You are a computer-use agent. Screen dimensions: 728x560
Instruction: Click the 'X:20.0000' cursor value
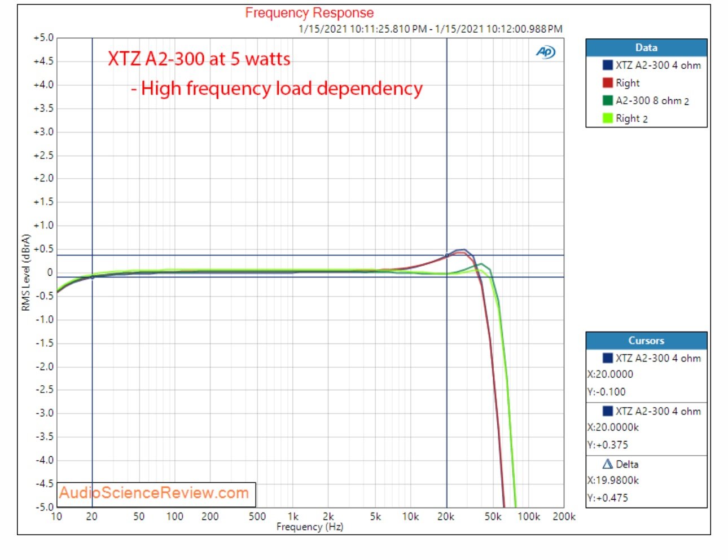pos(610,374)
